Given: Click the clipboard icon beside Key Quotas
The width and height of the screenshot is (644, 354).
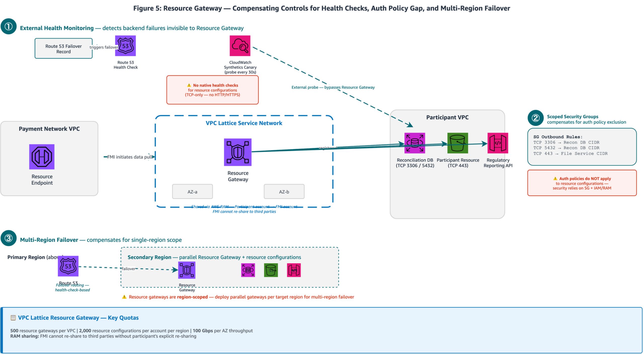Looking at the screenshot, I should [13, 318].
